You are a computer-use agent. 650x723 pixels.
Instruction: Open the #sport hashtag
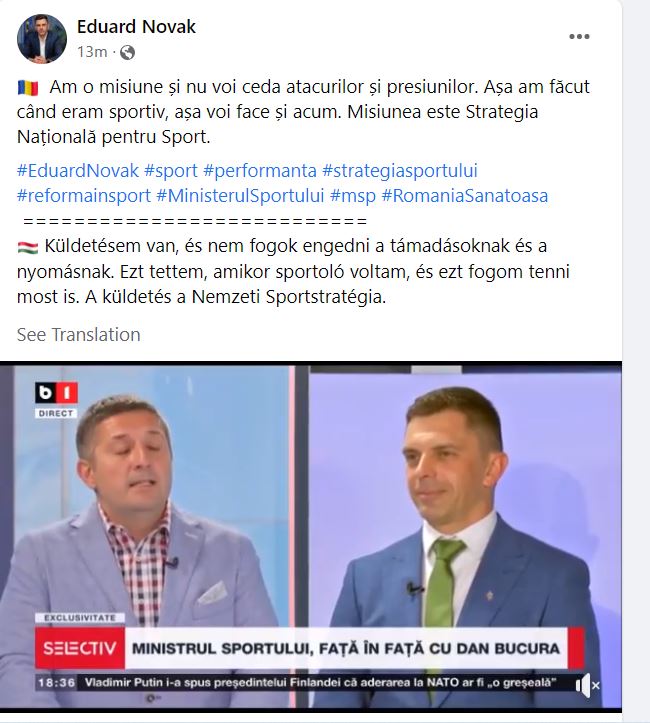click(x=171, y=171)
